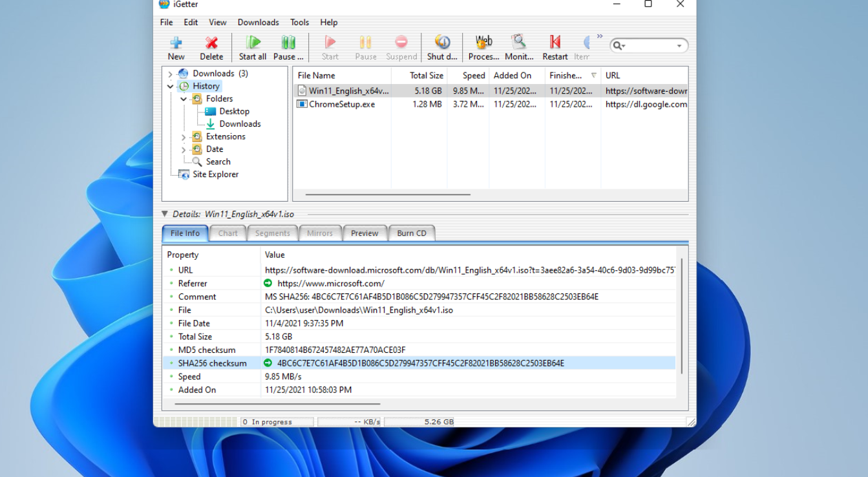This screenshot has width=868, height=477.
Task: Click the search field in toolbar
Action: pos(649,46)
